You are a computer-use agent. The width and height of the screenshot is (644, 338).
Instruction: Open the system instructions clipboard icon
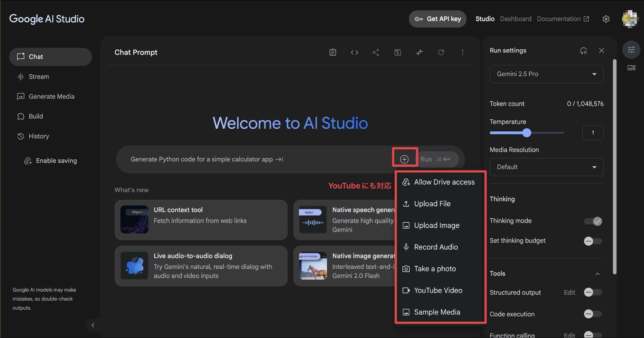click(x=333, y=52)
